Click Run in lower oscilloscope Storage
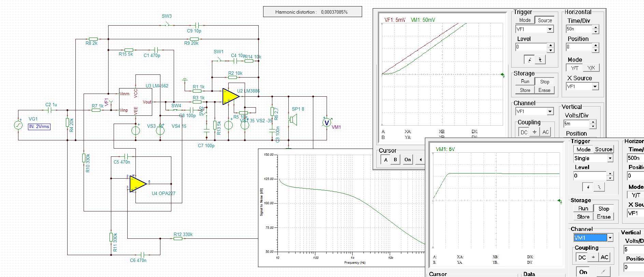644x277 pixels. (583, 208)
